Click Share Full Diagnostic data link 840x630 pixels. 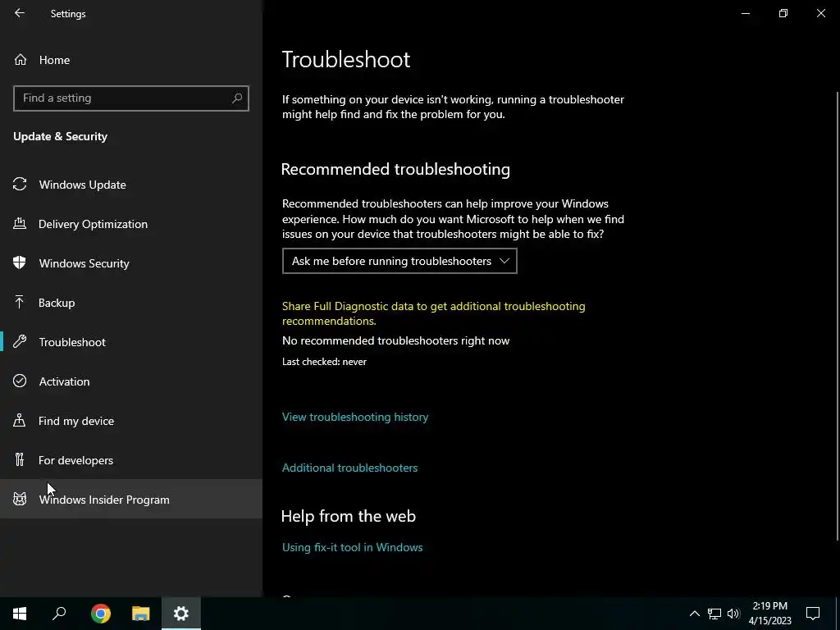[433, 313]
